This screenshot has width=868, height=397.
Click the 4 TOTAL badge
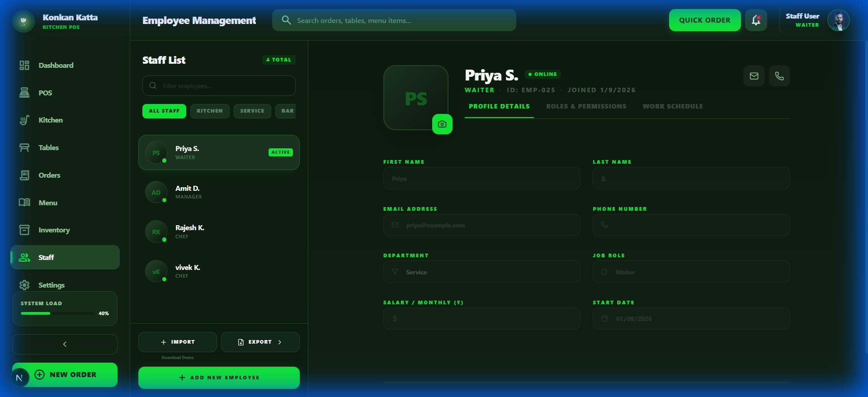[279, 60]
